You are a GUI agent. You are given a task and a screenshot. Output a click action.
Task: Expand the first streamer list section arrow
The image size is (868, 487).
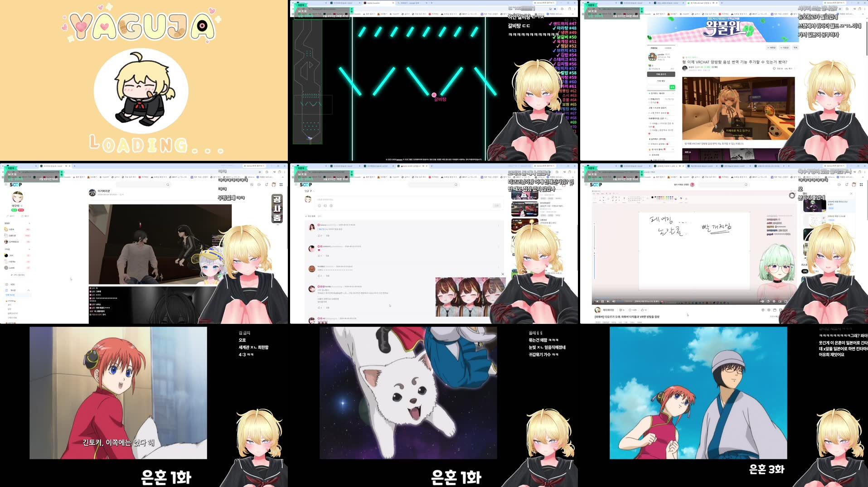(x=29, y=223)
